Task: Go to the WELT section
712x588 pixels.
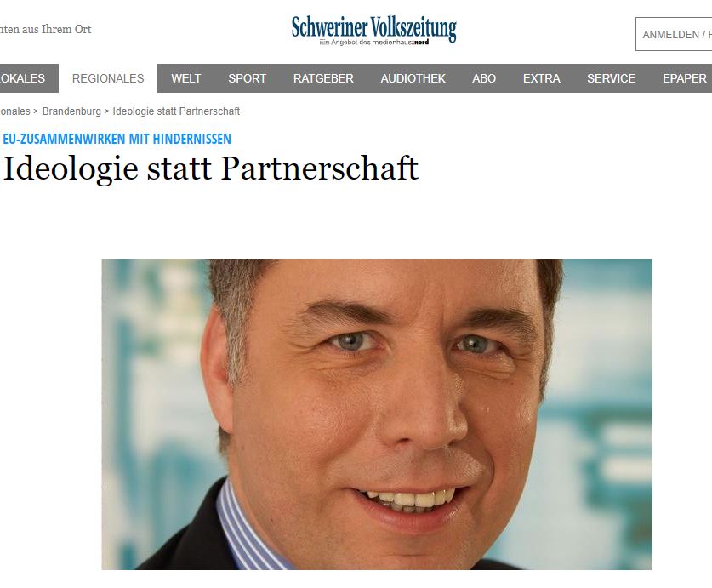Action: click(185, 78)
